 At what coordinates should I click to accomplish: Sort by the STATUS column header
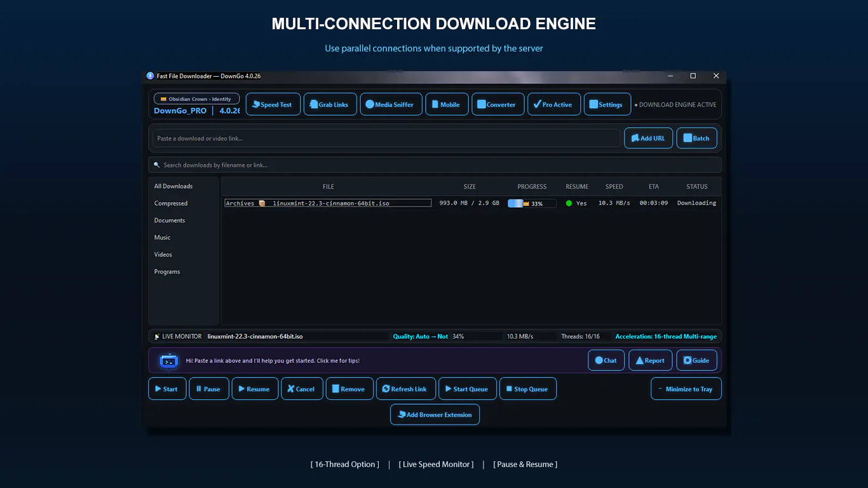click(x=697, y=187)
